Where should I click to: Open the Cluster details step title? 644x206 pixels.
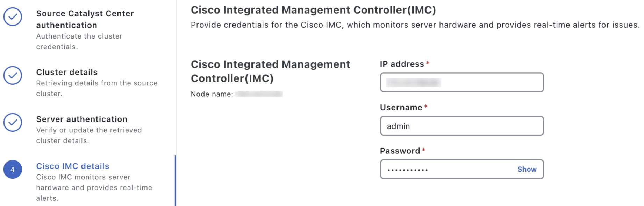coord(67,72)
